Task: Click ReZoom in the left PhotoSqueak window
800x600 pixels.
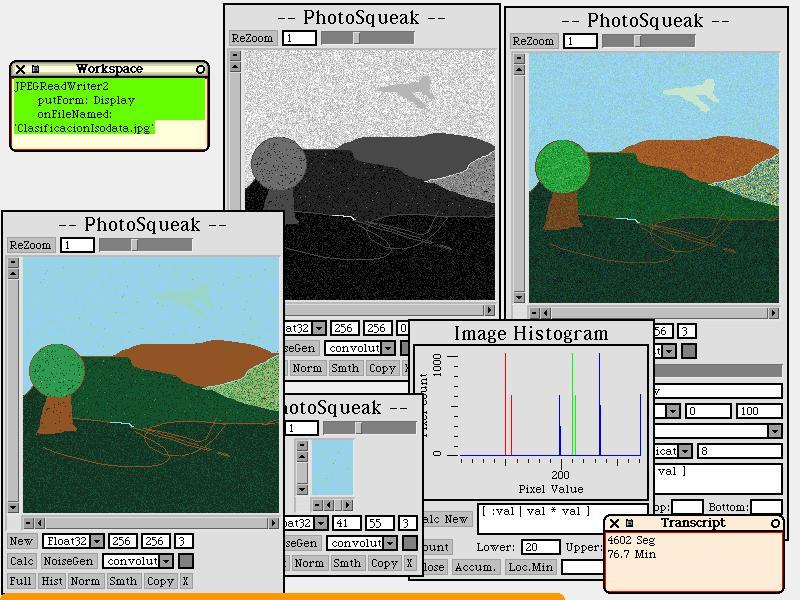Action: coord(31,245)
